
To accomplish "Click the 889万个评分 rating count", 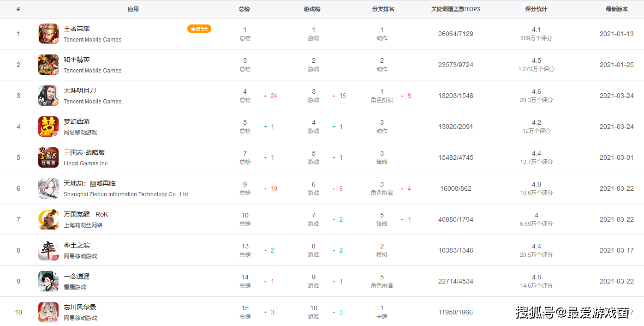I will [536, 38].
